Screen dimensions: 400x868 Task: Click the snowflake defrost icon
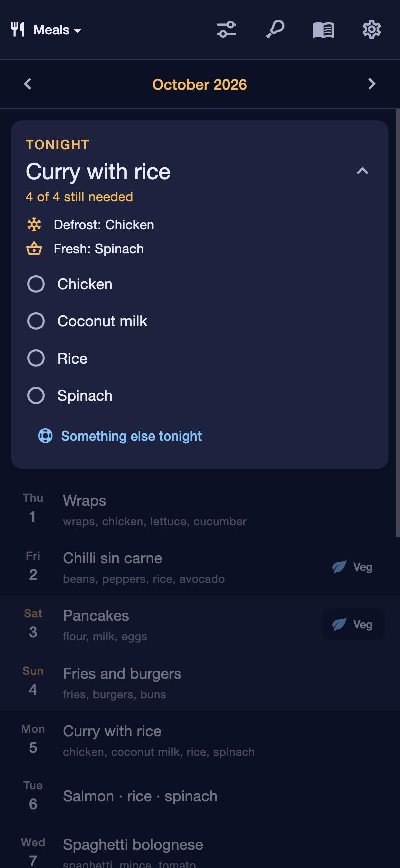34,225
